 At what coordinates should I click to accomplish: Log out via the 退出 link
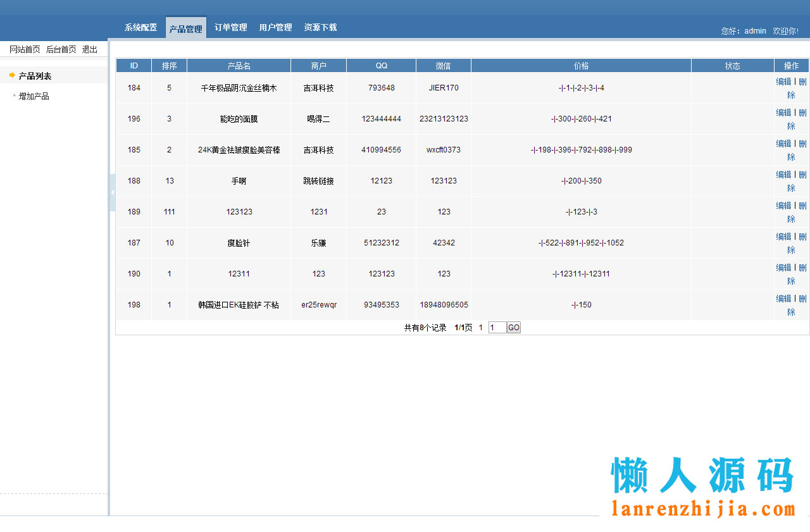pyautogui.click(x=89, y=49)
